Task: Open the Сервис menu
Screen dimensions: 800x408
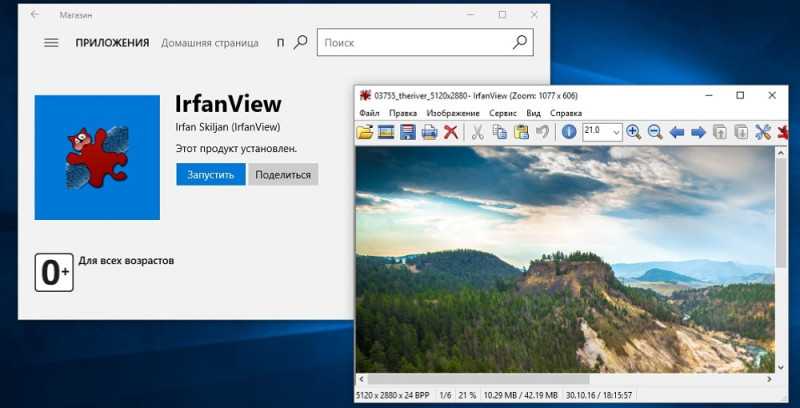Action: point(503,113)
